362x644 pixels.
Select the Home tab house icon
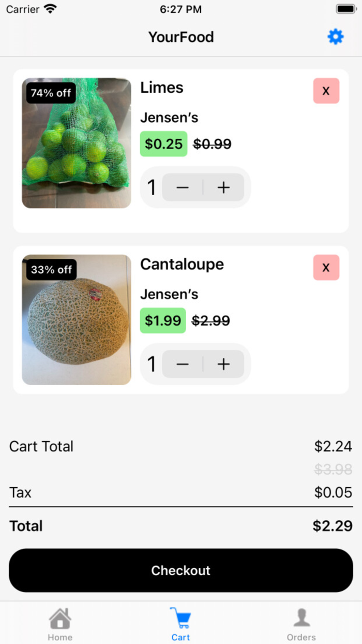(60, 619)
